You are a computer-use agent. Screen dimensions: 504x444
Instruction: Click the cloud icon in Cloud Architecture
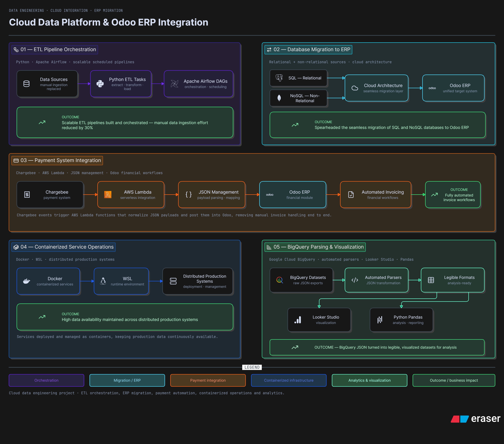click(355, 88)
